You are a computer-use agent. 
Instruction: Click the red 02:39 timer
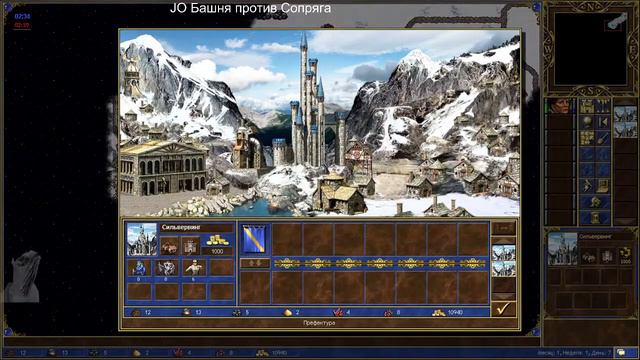pyautogui.click(x=22, y=25)
